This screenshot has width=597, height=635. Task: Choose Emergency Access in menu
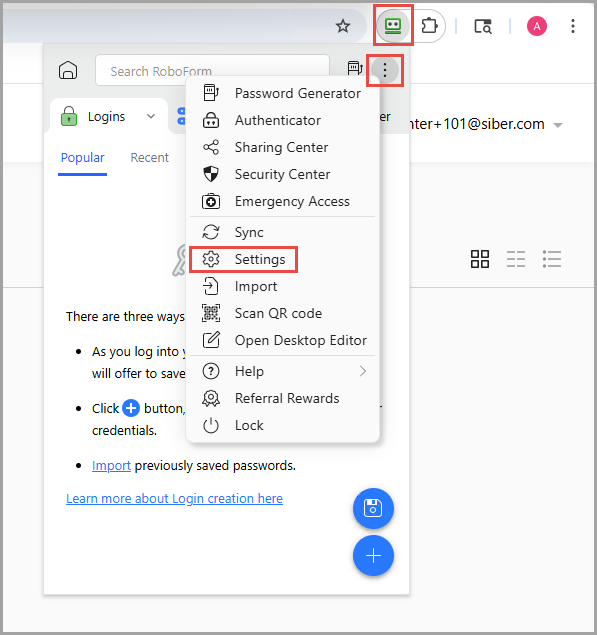click(x=283, y=201)
